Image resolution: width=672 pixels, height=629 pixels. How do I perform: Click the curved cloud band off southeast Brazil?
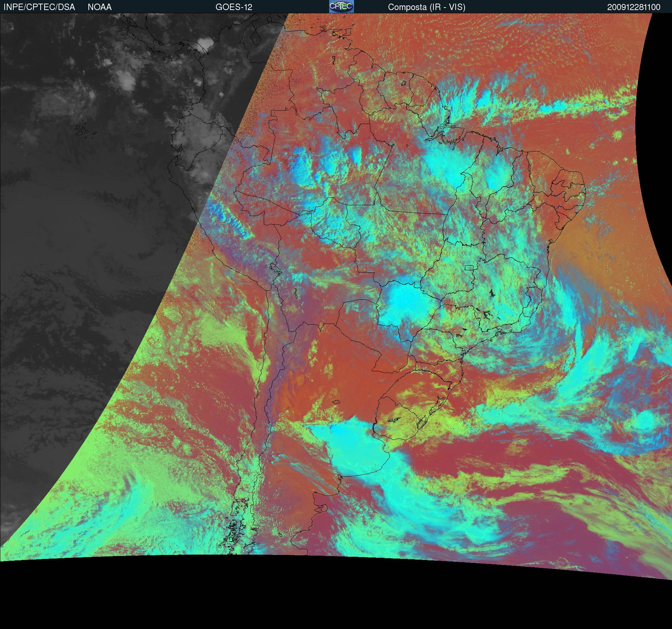(x=582, y=359)
